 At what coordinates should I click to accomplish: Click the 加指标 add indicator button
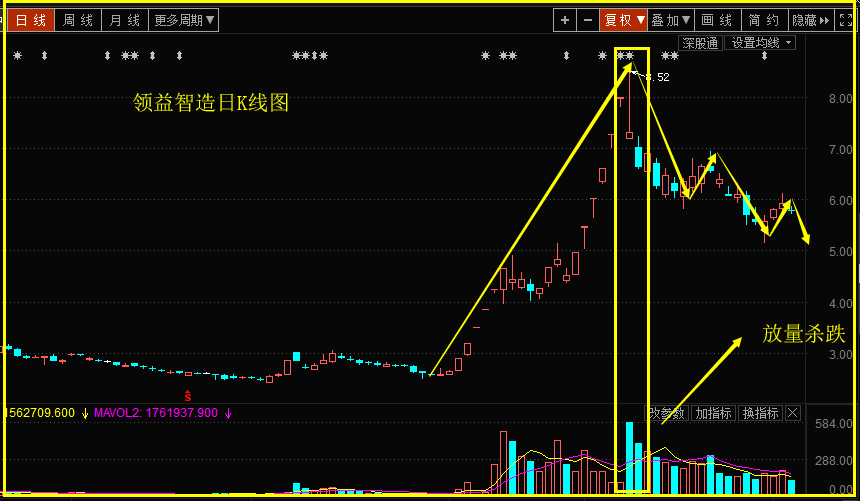pyautogui.click(x=713, y=413)
